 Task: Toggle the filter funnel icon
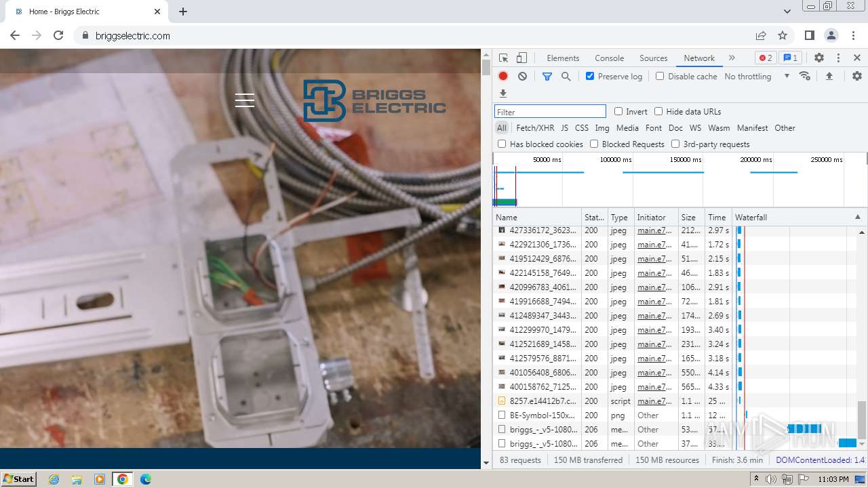547,77
